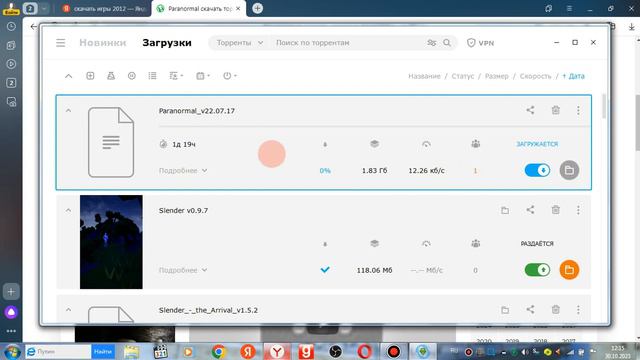Sort downloads by Статус
This screenshot has width=640, height=360.
[x=462, y=76]
